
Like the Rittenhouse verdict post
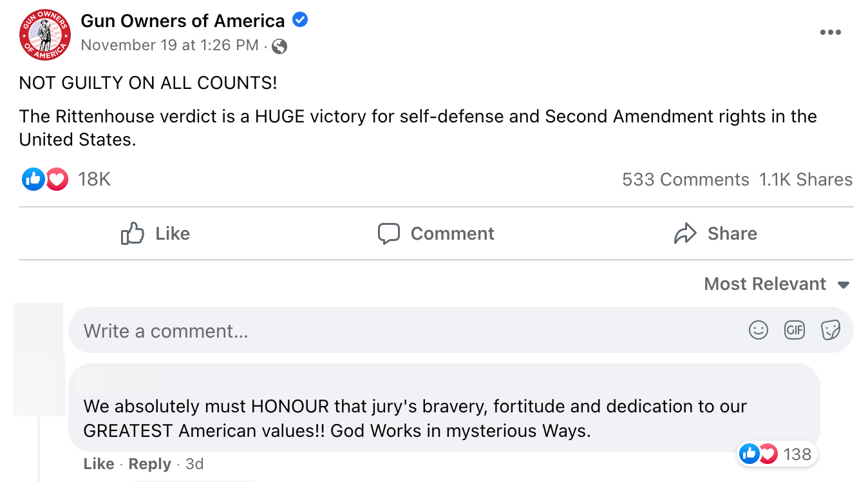[x=155, y=233]
